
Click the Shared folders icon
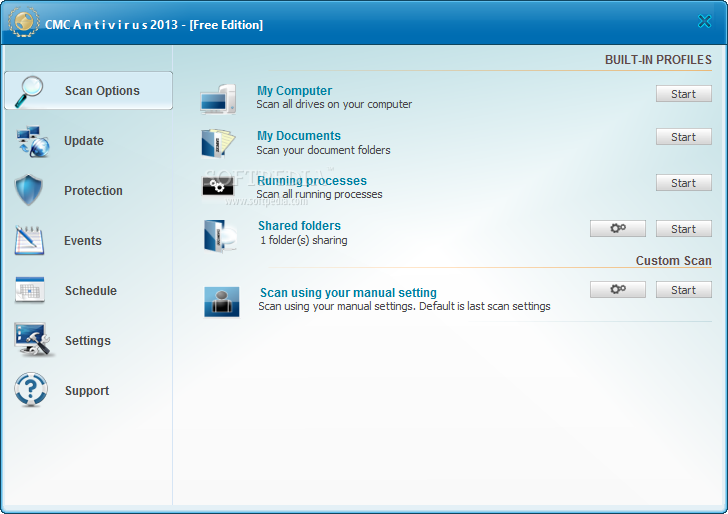coord(221,236)
